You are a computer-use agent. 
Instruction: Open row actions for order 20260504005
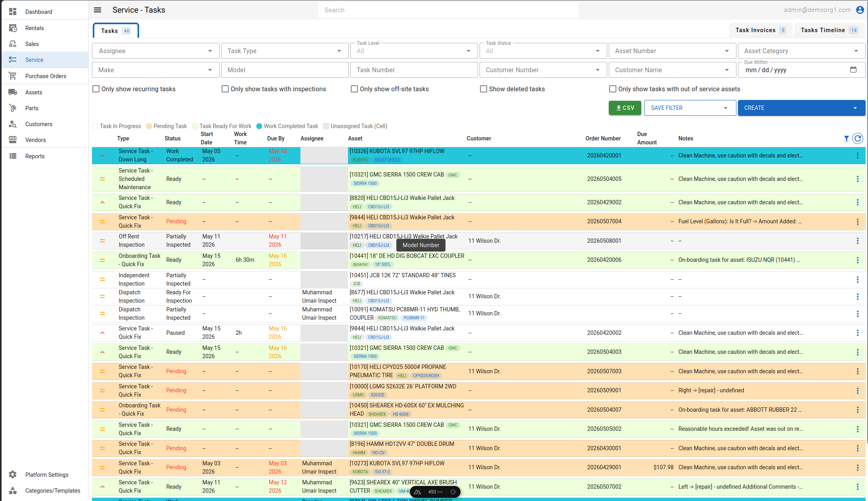click(x=858, y=179)
